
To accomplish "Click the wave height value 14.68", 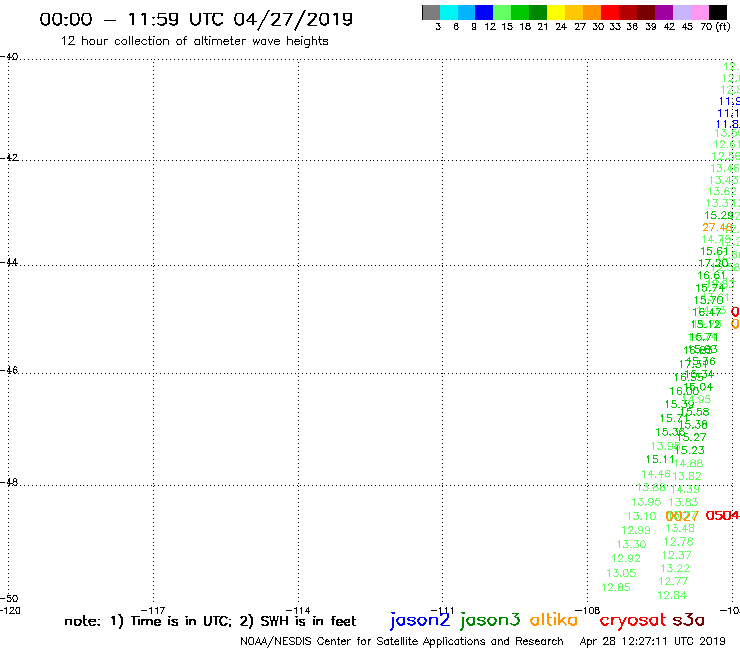I will click(688, 464).
